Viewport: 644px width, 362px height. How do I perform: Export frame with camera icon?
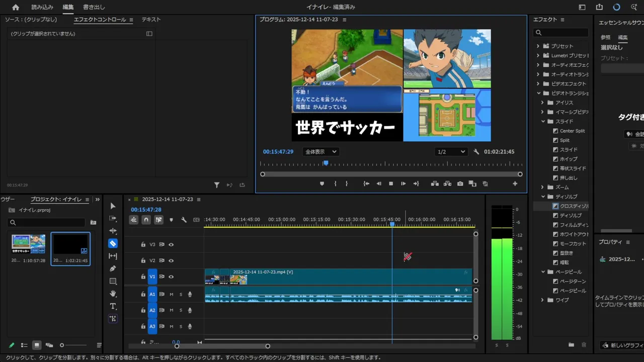(x=460, y=184)
